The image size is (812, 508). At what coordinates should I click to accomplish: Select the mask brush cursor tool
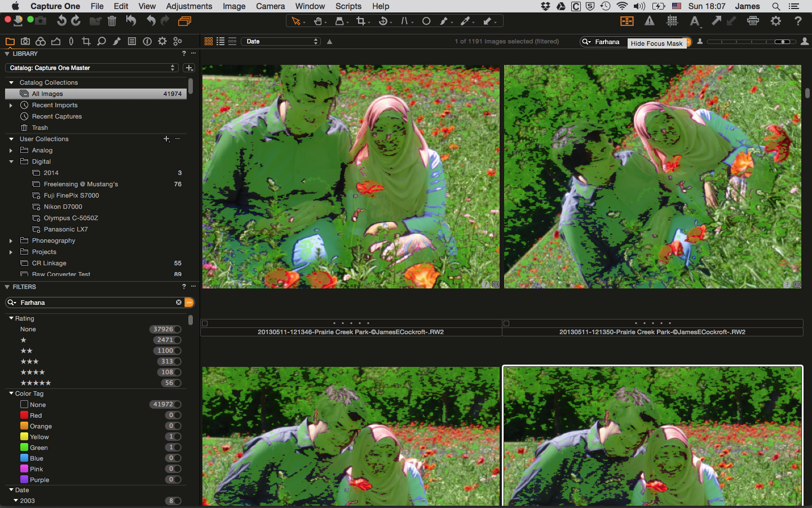[x=444, y=21]
